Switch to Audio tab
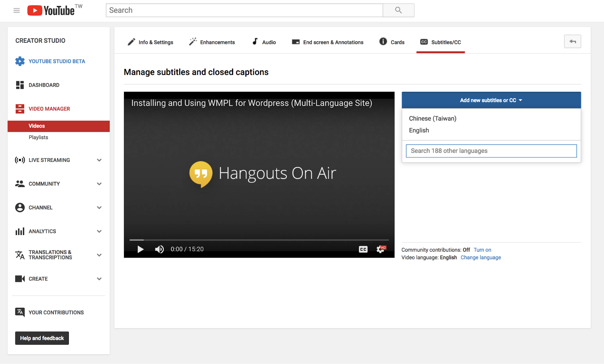Screen dimensions: 604x364 point(264,42)
